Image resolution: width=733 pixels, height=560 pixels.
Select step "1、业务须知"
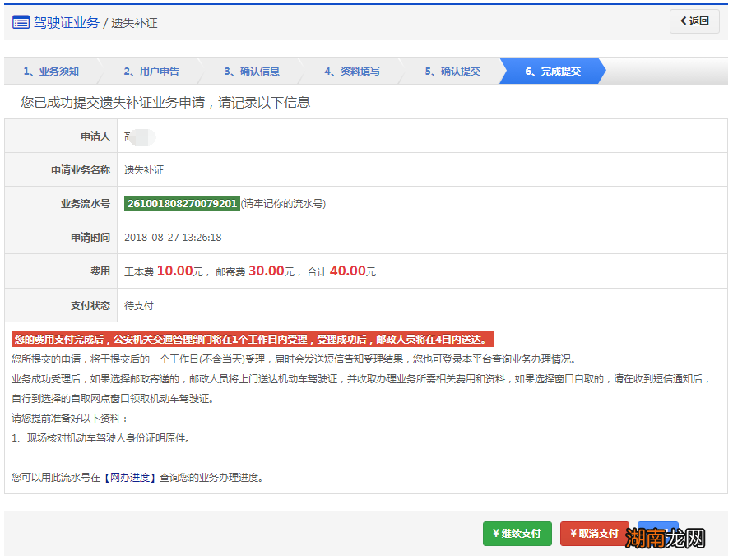[x=52, y=71]
